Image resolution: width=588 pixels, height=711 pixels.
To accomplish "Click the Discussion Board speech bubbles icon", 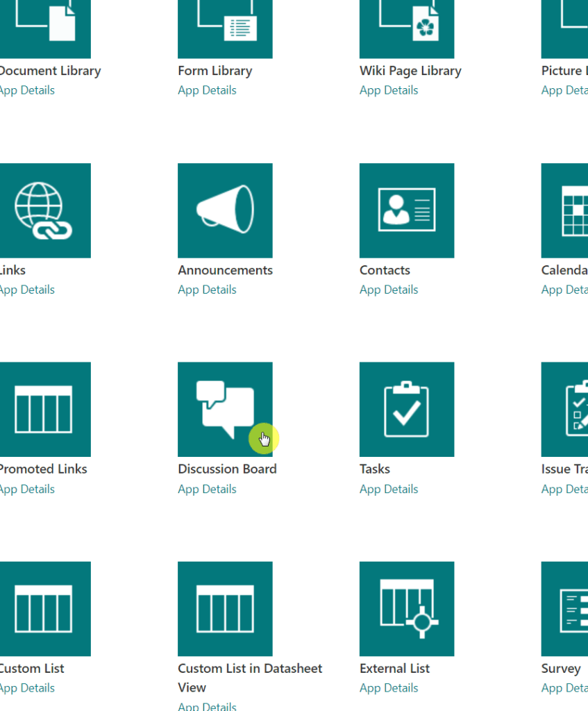I will [x=225, y=409].
